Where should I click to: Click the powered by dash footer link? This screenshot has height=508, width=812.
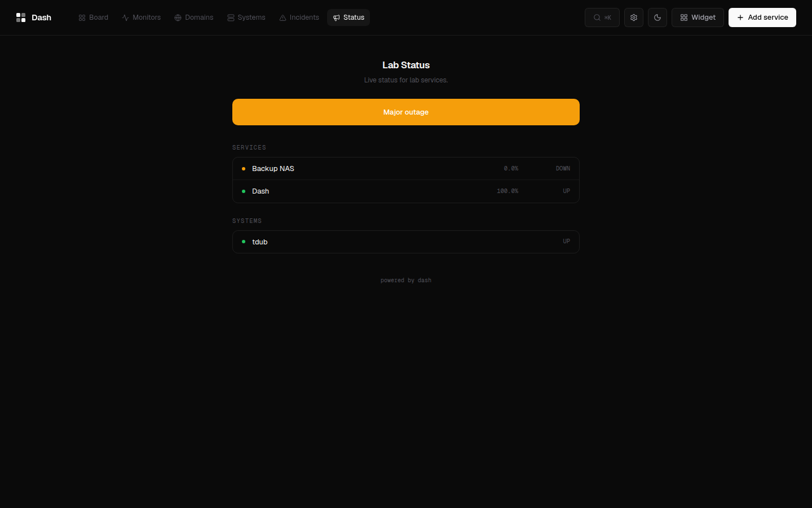click(406, 281)
